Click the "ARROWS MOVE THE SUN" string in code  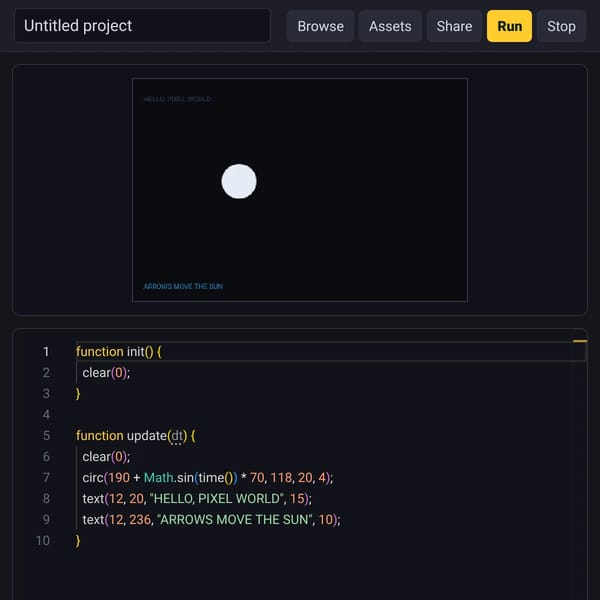tap(234, 520)
